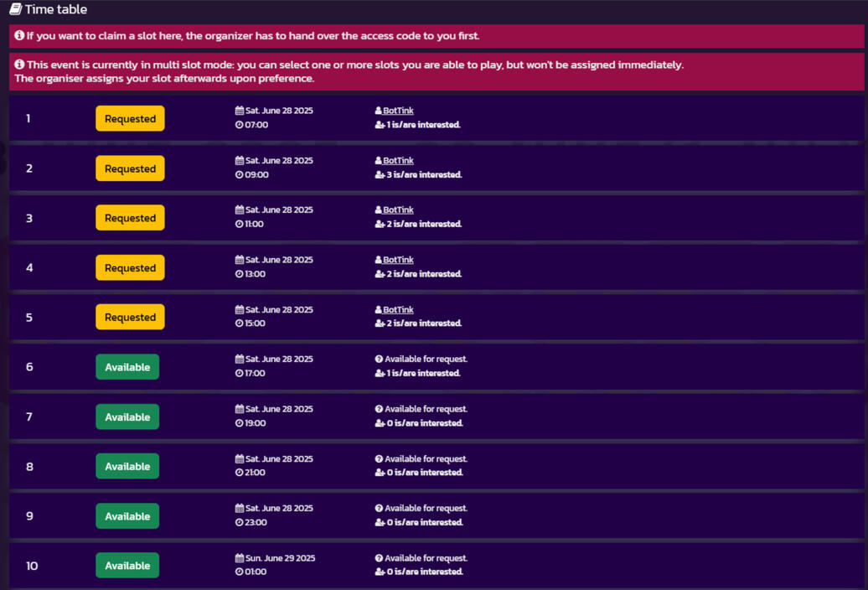
Task: Click the Requested button for slot 4
Action: (x=130, y=268)
